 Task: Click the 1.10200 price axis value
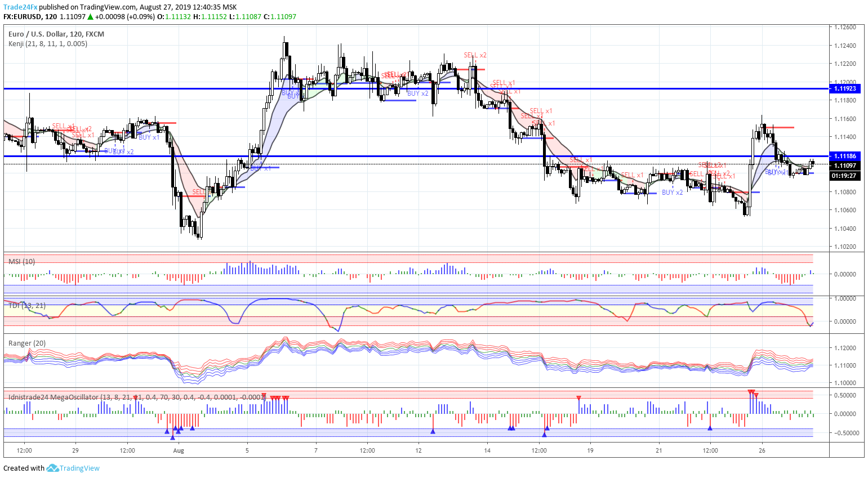point(845,247)
